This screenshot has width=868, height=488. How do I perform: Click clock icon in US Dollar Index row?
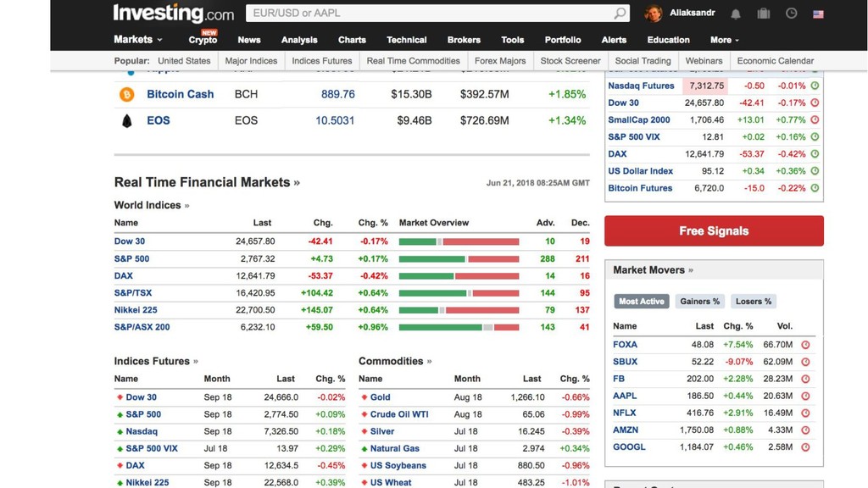pos(815,171)
